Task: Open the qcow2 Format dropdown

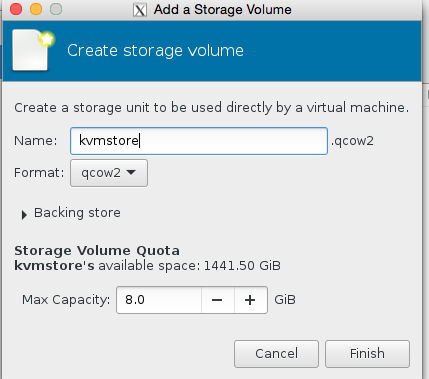Action: (109, 173)
